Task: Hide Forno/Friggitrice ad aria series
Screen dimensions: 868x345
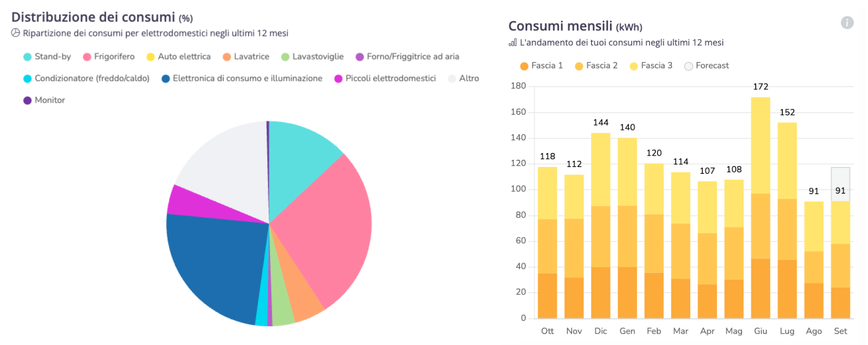Action: 407,56
